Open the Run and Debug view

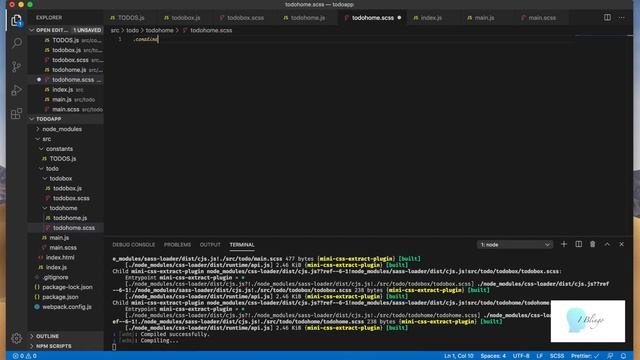pyautogui.click(x=16, y=90)
